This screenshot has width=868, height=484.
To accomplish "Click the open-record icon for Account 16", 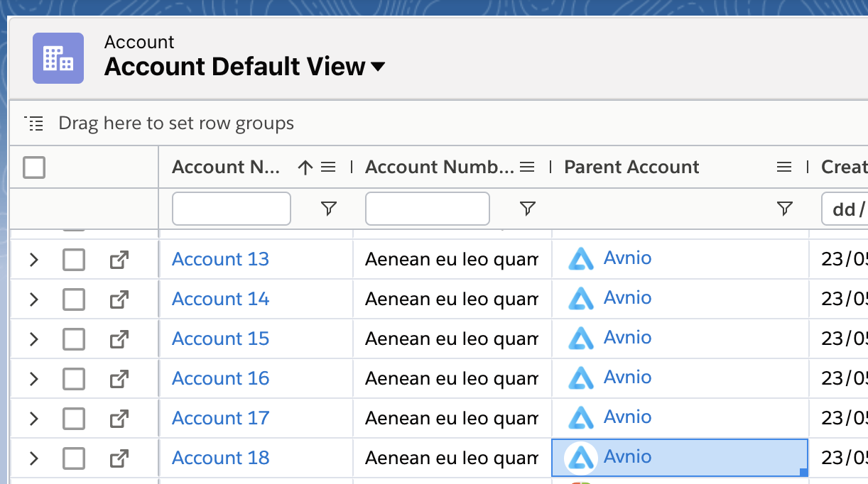I will [119, 379].
